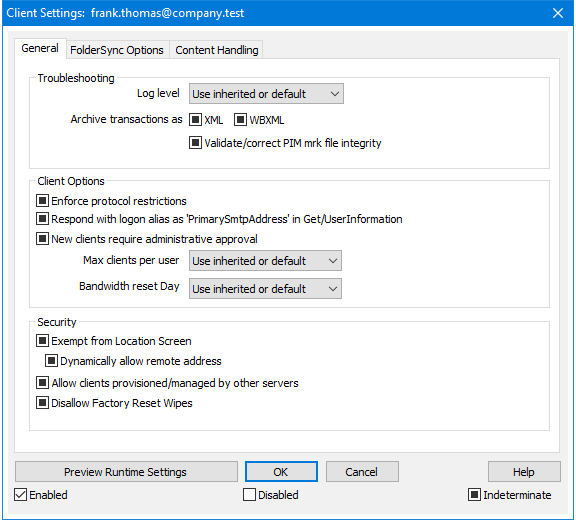Click the Cancel button

click(362, 472)
